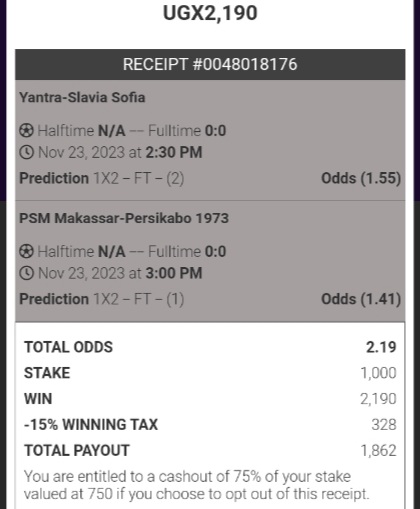Click the -15% WINNING TAX row
Image resolution: width=420 pixels, height=509 pixels.
[x=210, y=425]
